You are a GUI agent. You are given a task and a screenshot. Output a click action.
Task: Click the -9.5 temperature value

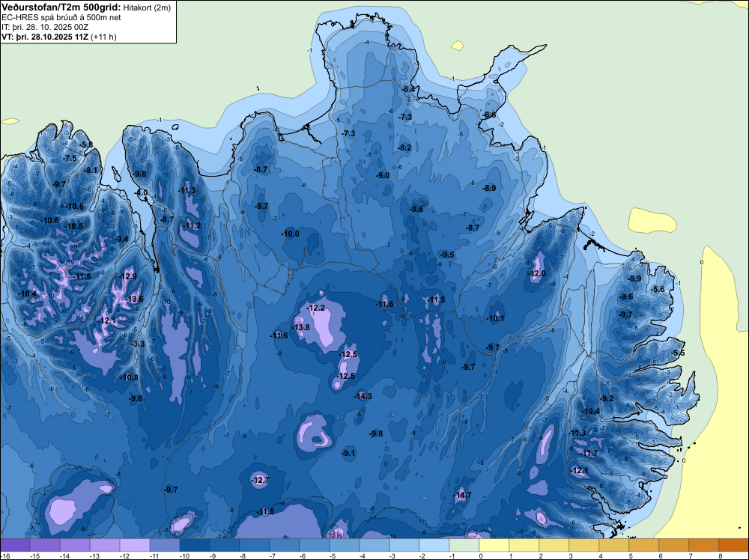coord(447,255)
